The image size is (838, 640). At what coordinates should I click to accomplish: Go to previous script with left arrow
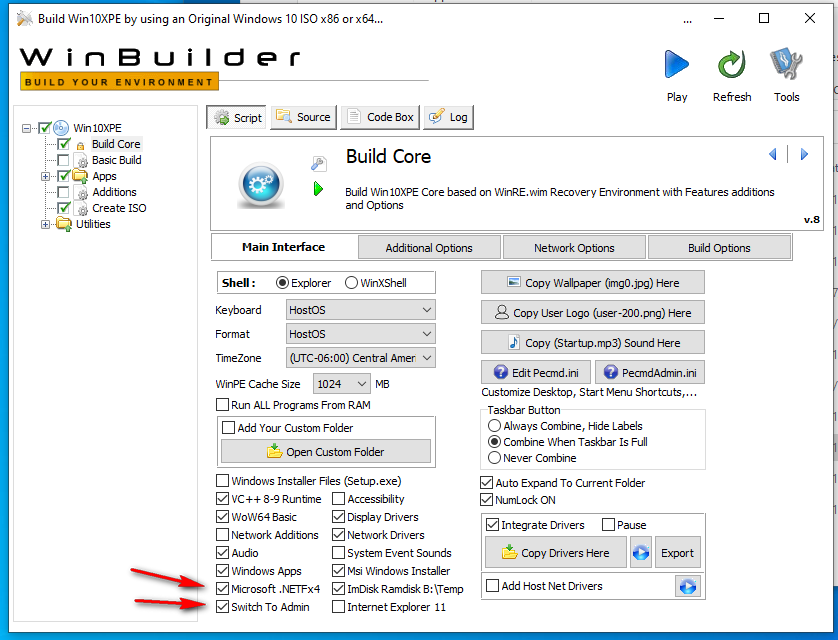(x=773, y=154)
